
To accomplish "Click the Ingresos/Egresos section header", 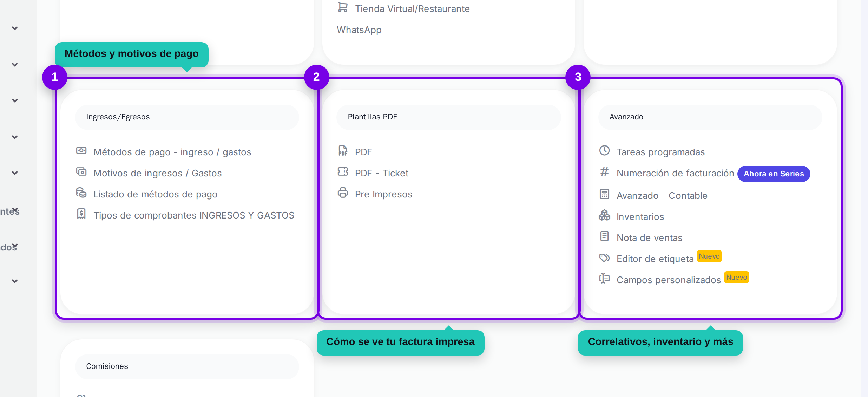I will pyautogui.click(x=187, y=117).
